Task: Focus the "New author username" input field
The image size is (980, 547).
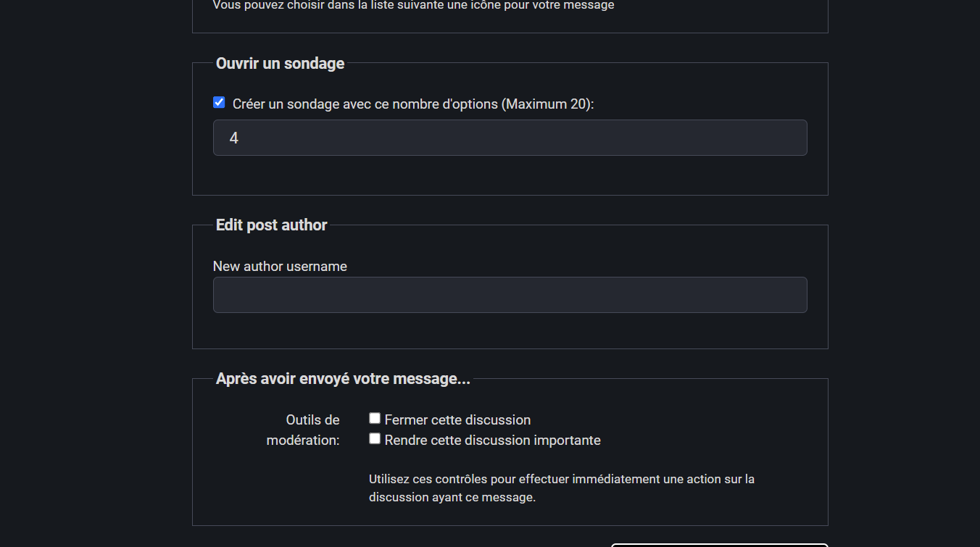Action: pos(510,294)
